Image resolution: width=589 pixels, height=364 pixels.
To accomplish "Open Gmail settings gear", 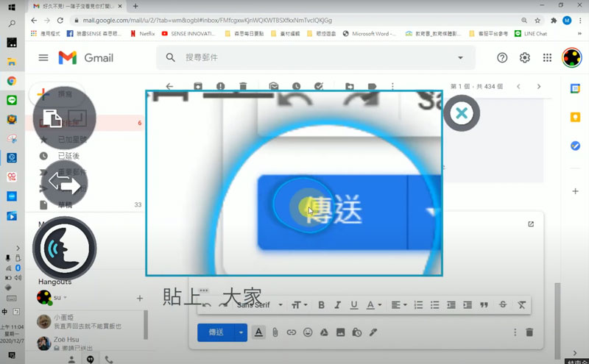I will tap(524, 57).
